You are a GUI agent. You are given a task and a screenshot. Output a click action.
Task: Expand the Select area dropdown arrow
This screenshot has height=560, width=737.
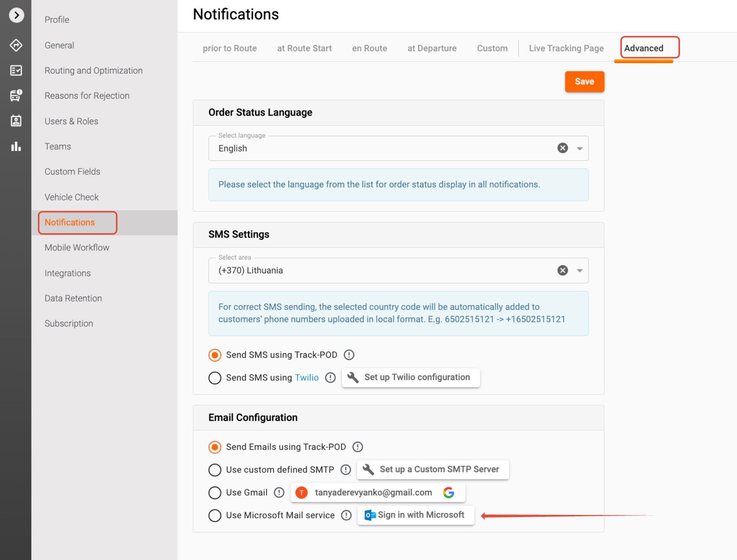(x=579, y=271)
